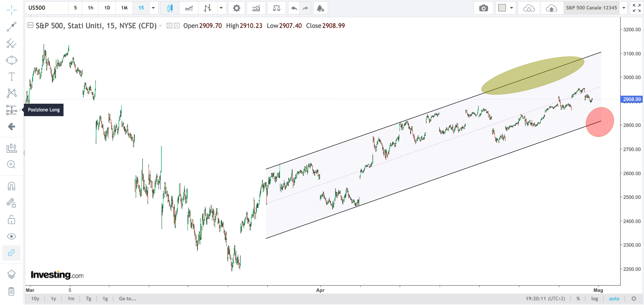Toggle logarithmic scale

pos(595,299)
